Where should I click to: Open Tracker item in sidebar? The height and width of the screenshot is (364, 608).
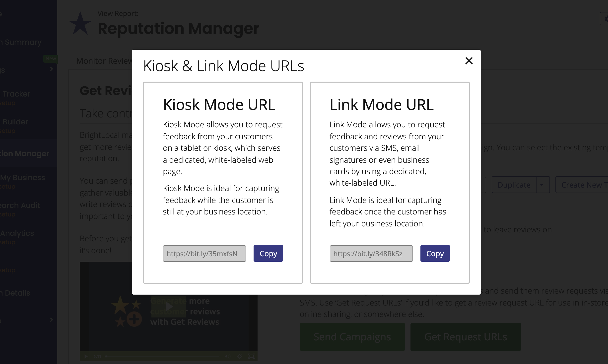coord(15,94)
